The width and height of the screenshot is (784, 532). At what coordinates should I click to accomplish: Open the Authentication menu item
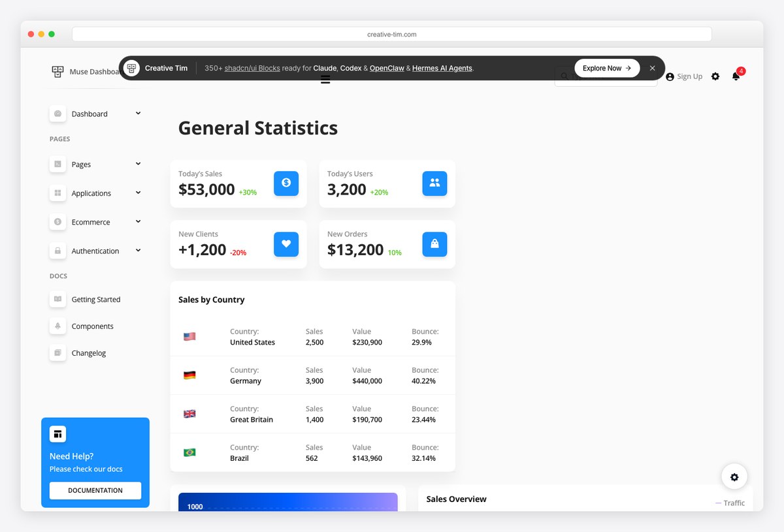[95, 251]
